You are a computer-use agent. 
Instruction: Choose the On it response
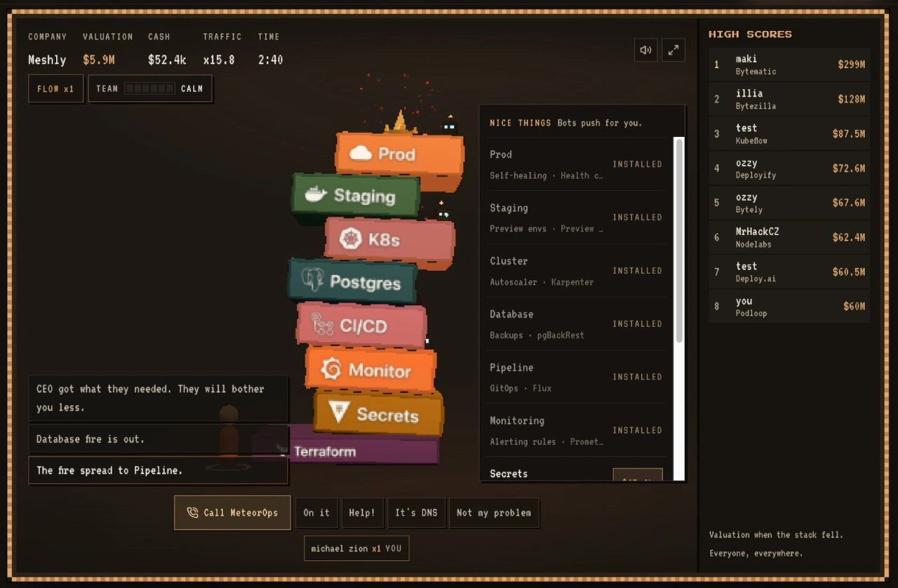316,513
